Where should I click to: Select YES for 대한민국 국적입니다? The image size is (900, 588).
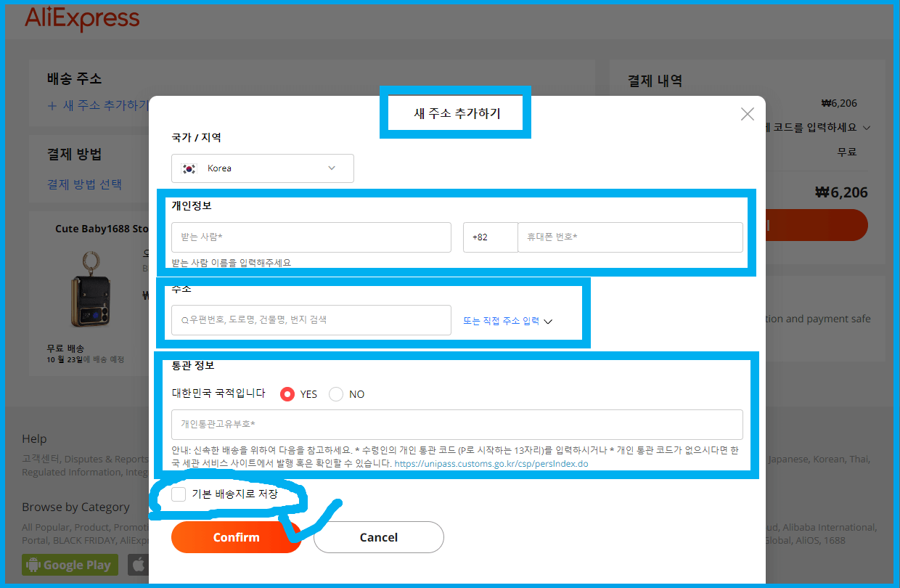click(x=289, y=394)
